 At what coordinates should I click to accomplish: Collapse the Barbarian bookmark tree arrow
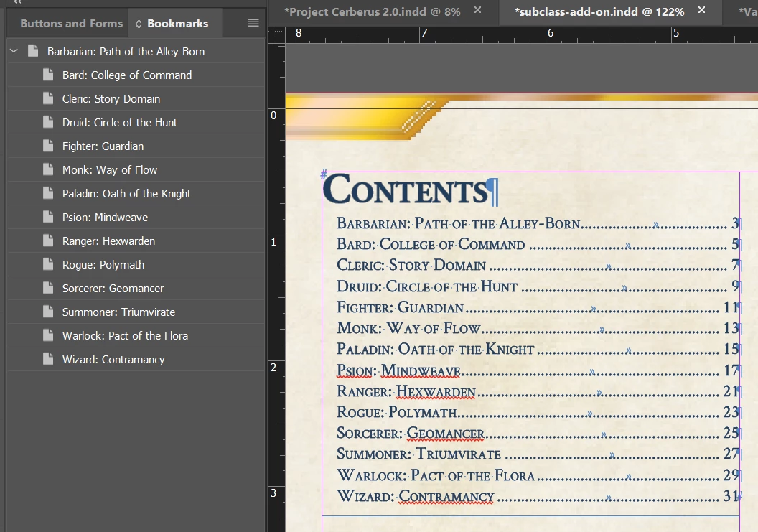(x=14, y=51)
